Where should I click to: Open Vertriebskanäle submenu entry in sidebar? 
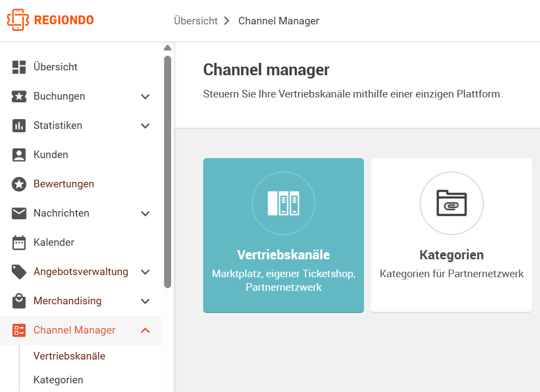(x=69, y=356)
